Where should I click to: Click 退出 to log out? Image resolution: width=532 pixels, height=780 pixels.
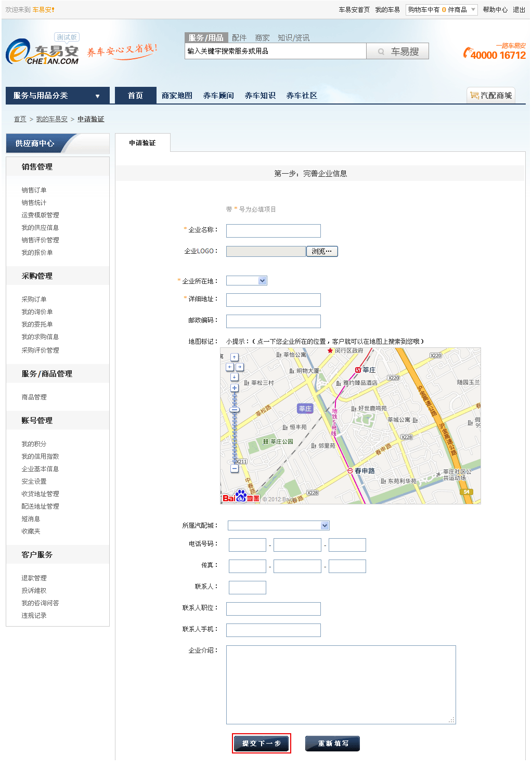pyautogui.click(x=519, y=10)
